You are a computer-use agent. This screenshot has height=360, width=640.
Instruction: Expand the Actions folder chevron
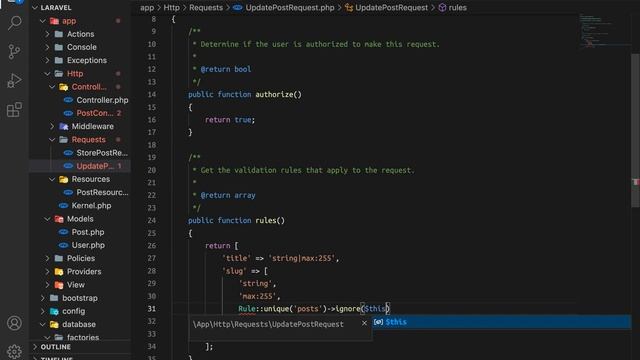47,34
